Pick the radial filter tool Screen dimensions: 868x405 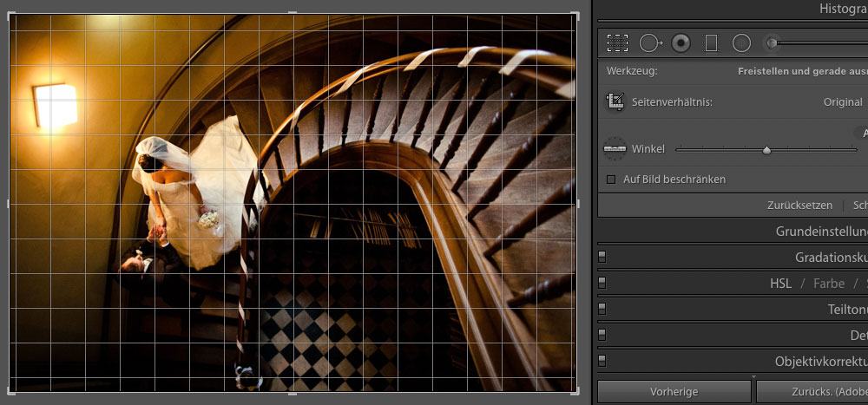pos(741,42)
